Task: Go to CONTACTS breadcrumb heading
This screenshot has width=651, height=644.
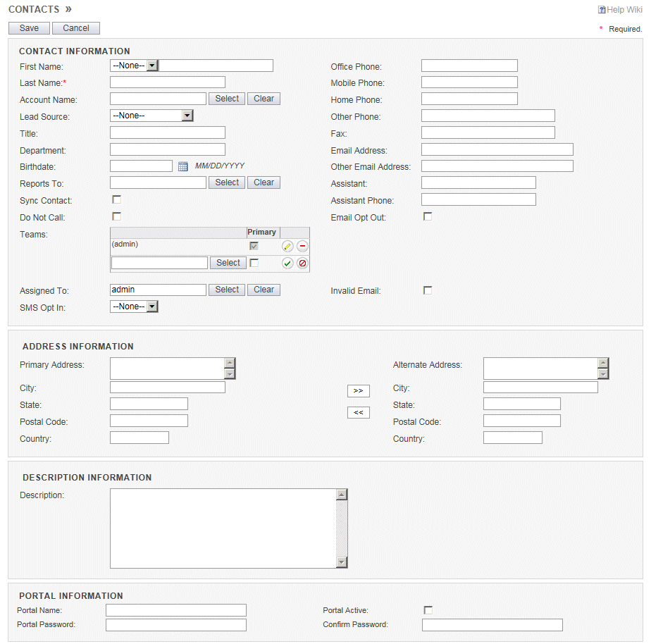Action: coord(34,9)
